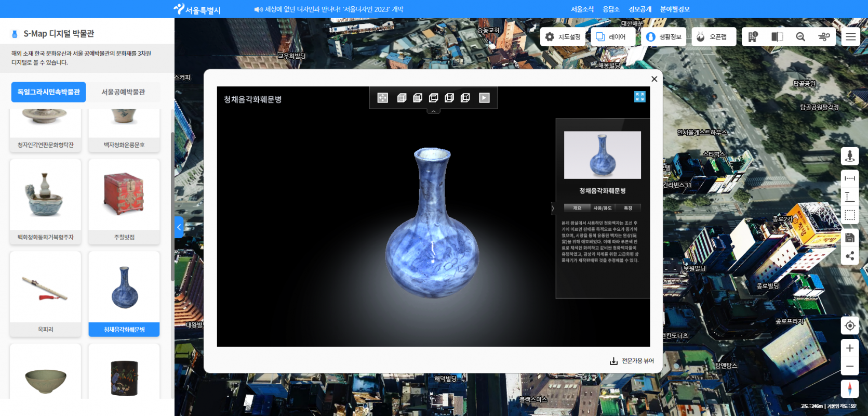Click the 전문가용 뷰어 download link
868x416 pixels.
click(632, 361)
